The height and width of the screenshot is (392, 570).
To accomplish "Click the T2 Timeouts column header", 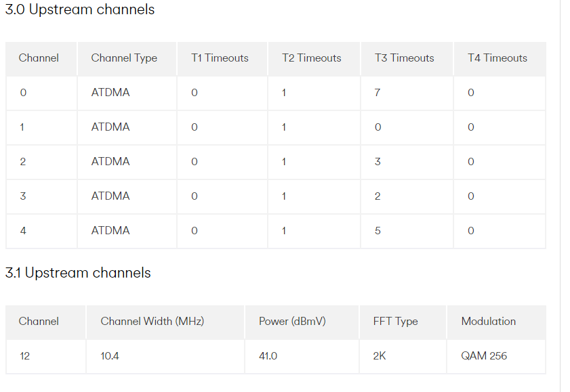I will (312, 58).
